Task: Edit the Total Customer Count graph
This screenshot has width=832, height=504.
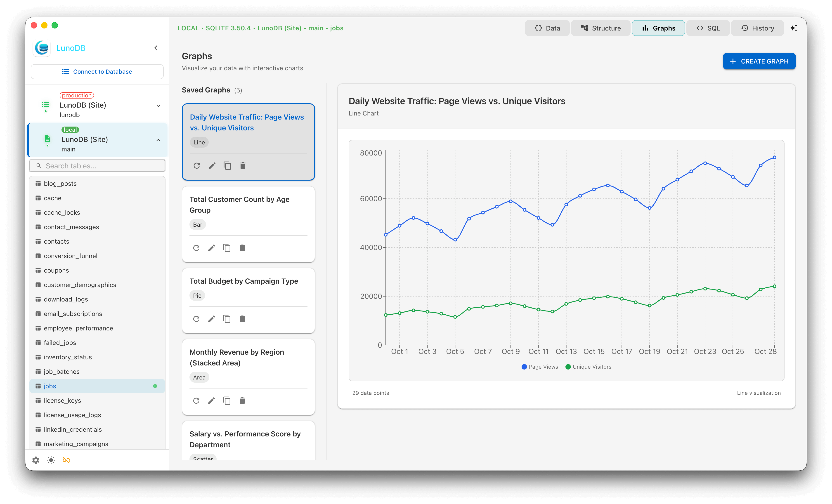Action: [211, 248]
